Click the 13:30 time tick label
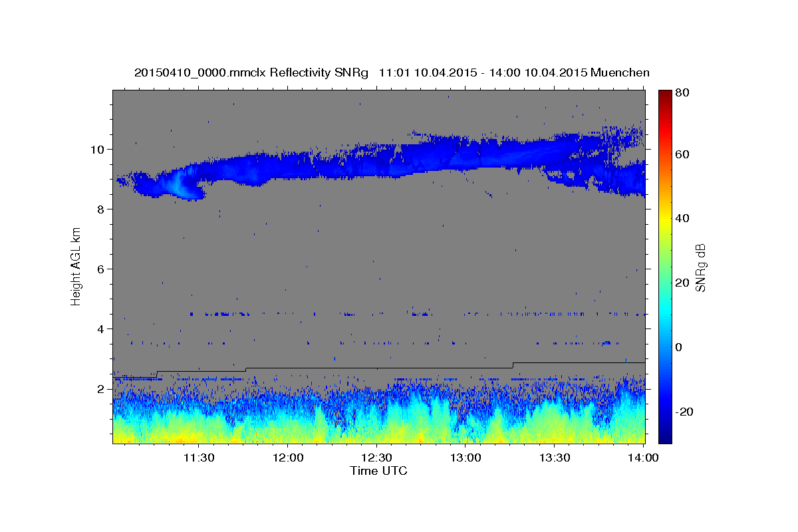The height and width of the screenshot is (532, 798). pyautogui.click(x=554, y=458)
